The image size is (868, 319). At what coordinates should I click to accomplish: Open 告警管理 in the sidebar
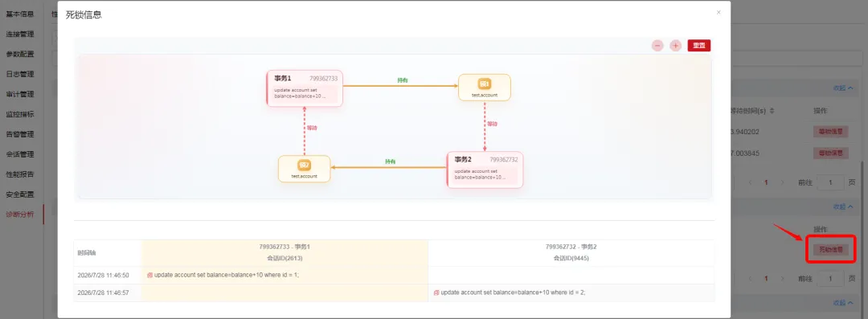tap(20, 134)
